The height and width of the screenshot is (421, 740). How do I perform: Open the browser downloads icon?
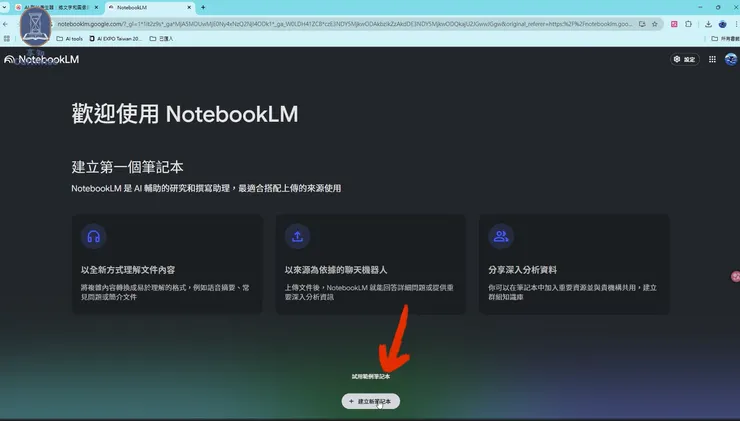708,24
